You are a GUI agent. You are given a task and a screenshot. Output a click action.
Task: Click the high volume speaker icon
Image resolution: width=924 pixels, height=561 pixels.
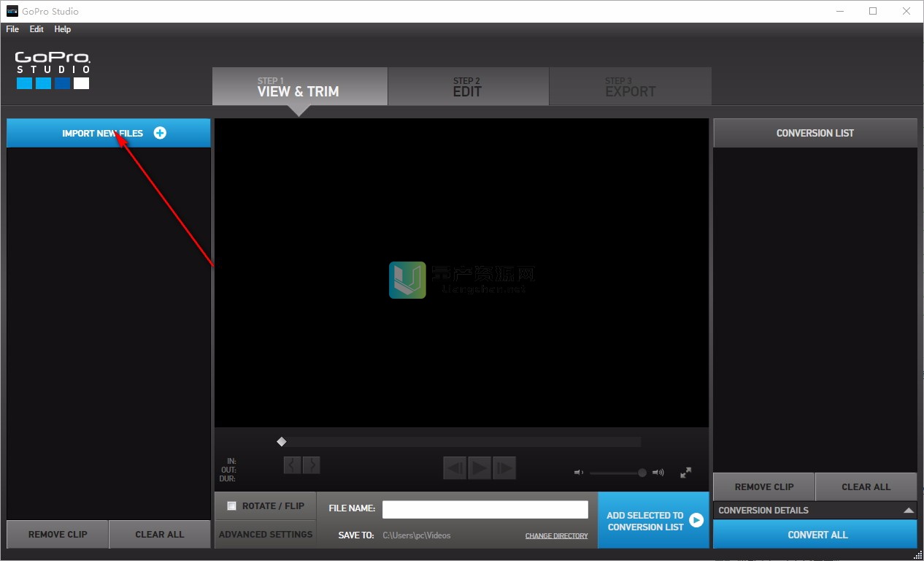tap(658, 473)
